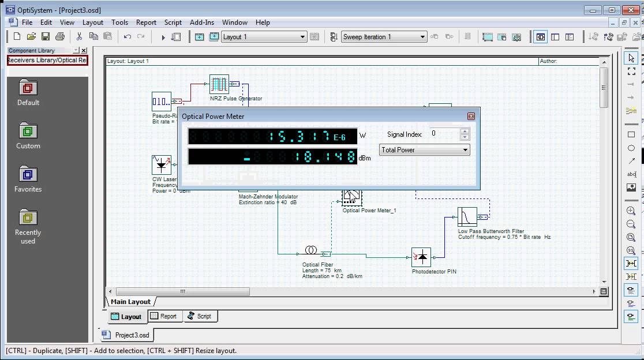Switch to the Script bottom tab
Viewport: 644px width, 360px height.
[x=200, y=316]
